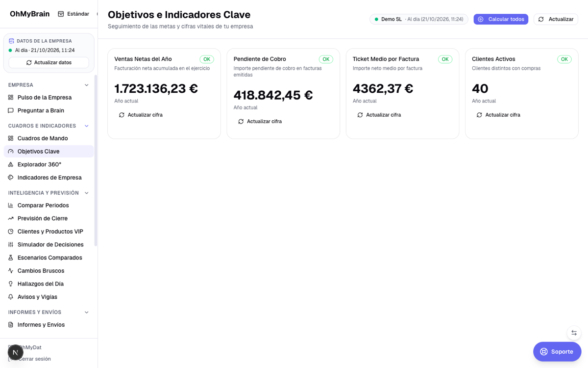Click the OK badge on Ventas Netas card

pos(207,59)
